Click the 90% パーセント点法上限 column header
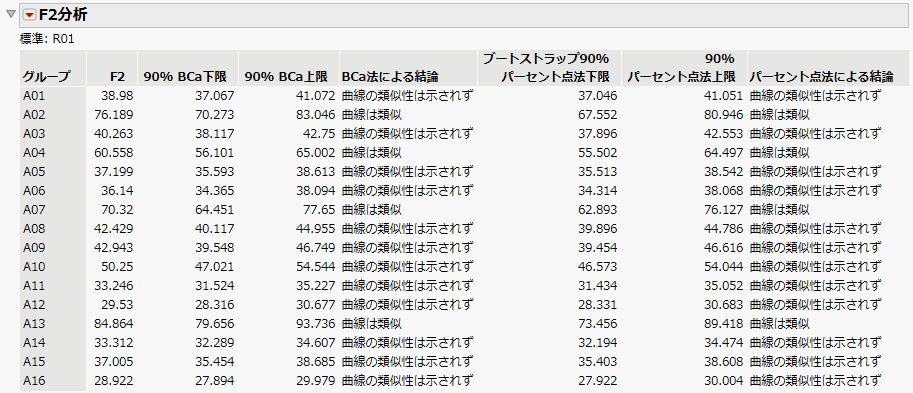The image size is (913, 393). [685, 68]
